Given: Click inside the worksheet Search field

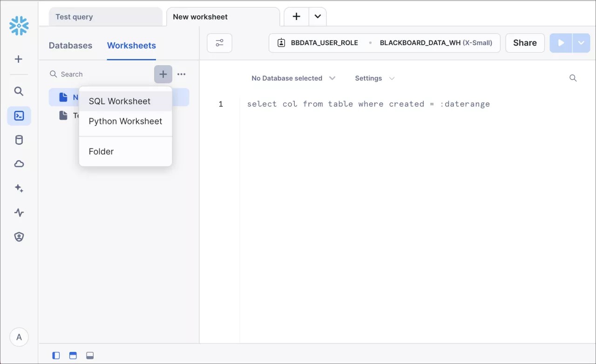Looking at the screenshot, I should [x=93, y=74].
